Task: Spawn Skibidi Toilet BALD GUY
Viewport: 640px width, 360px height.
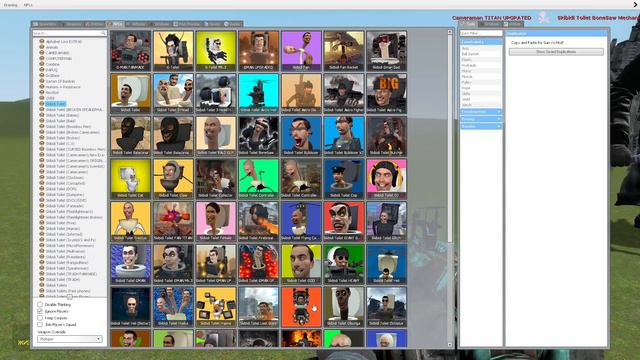Action: point(216,136)
